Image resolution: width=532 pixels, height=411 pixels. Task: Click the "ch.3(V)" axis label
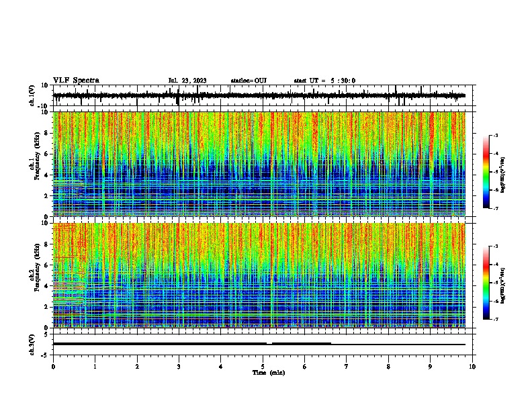coord(32,345)
